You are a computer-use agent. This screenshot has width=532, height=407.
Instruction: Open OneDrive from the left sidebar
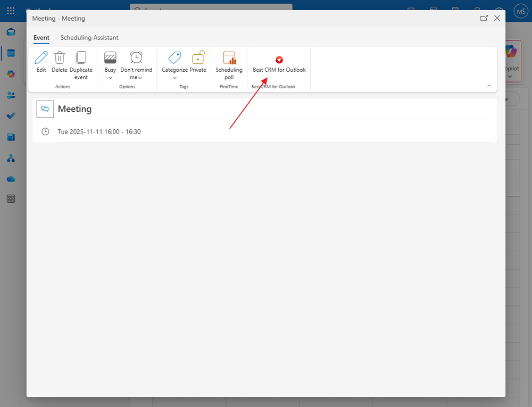pos(11,179)
